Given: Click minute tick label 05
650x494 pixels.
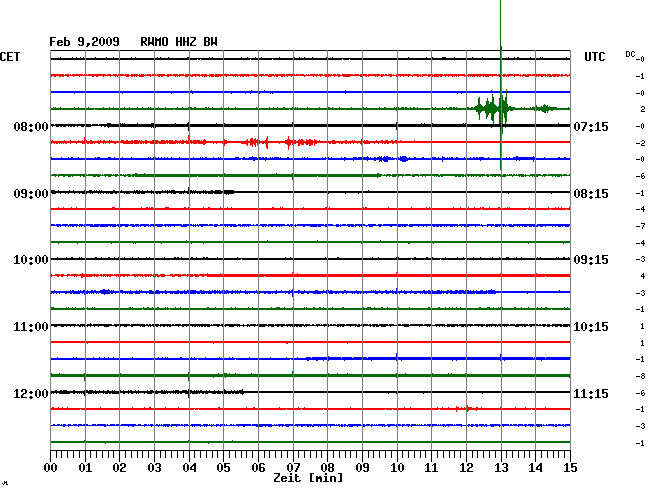Looking at the screenshot, I should pos(223,468).
